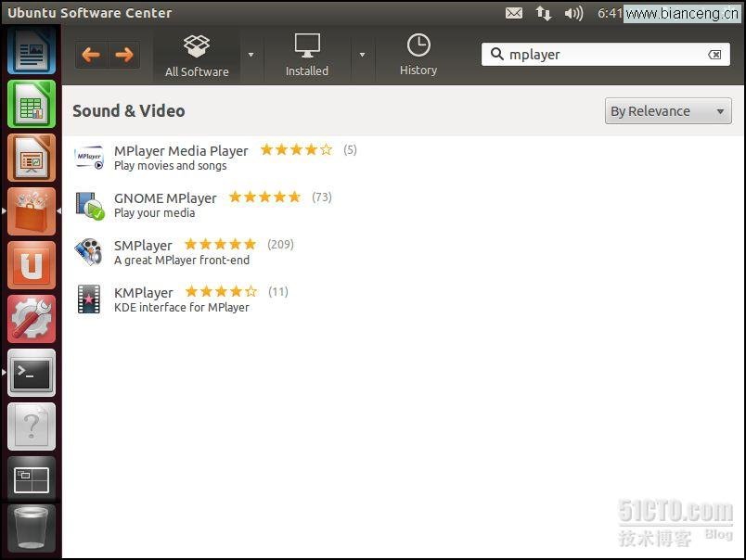
Task: Click the SMPlayer app icon
Action: 89,252
